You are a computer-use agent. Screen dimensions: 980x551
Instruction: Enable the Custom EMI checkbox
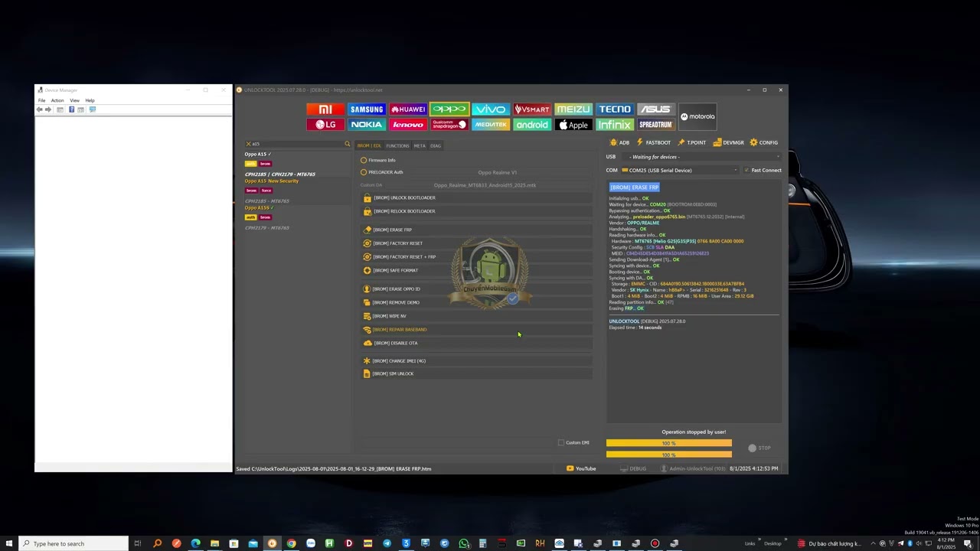point(561,442)
